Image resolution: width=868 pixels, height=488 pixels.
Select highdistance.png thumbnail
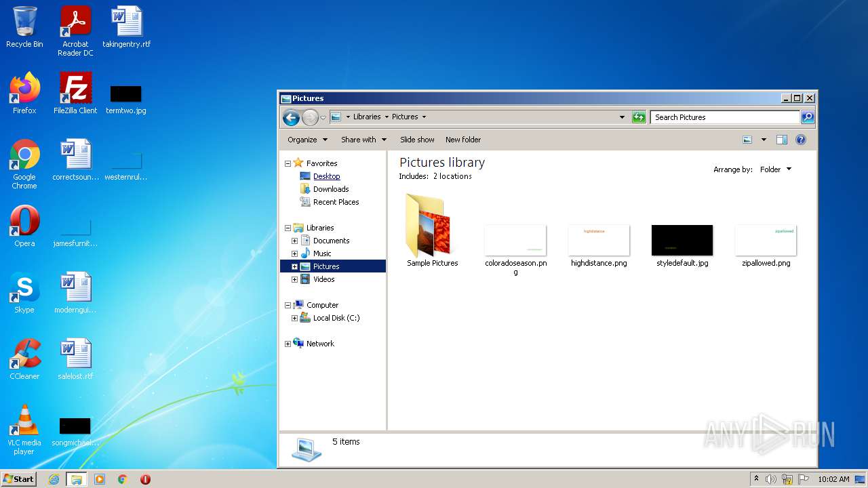tap(599, 245)
